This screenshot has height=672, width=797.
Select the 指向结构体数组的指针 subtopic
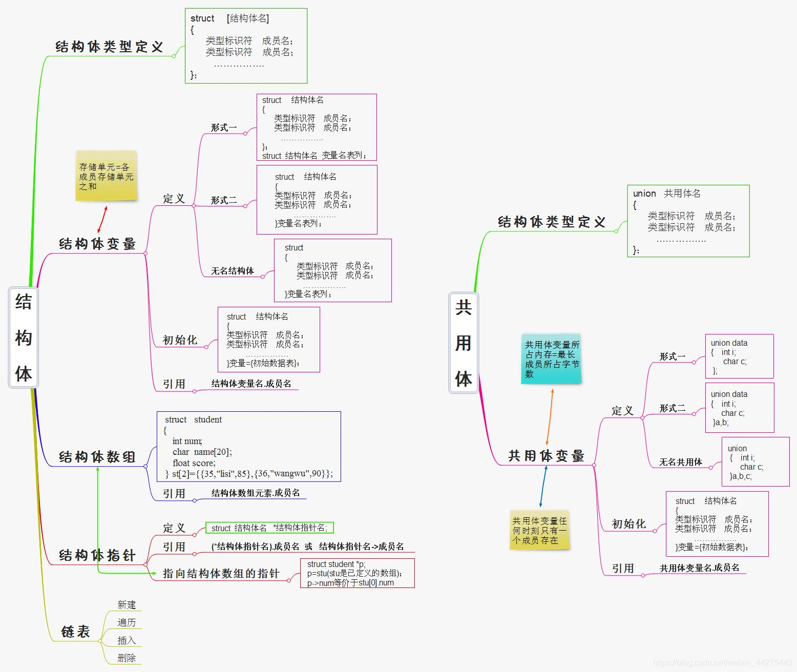click(x=221, y=574)
